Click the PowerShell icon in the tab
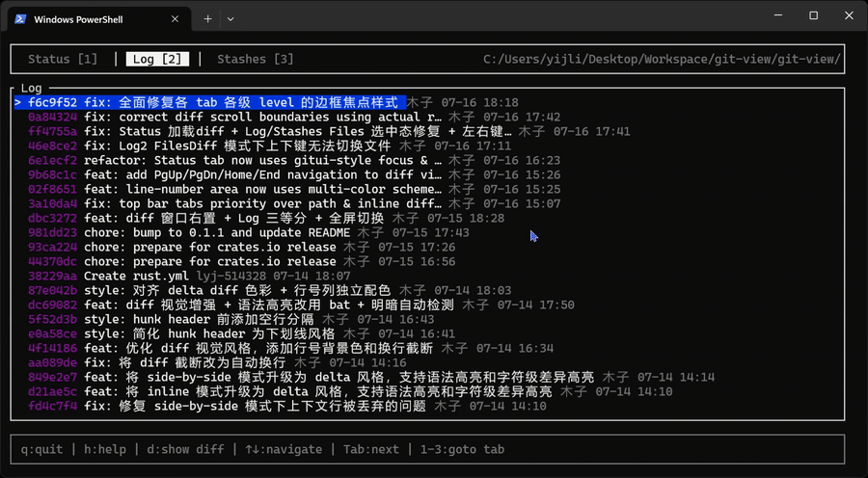868x478 pixels. (x=20, y=19)
